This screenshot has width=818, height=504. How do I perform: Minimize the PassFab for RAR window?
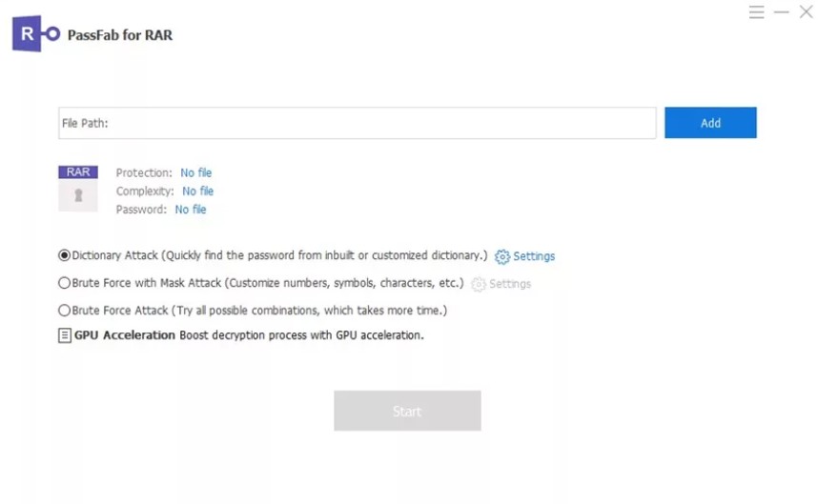tap(782, 12)
